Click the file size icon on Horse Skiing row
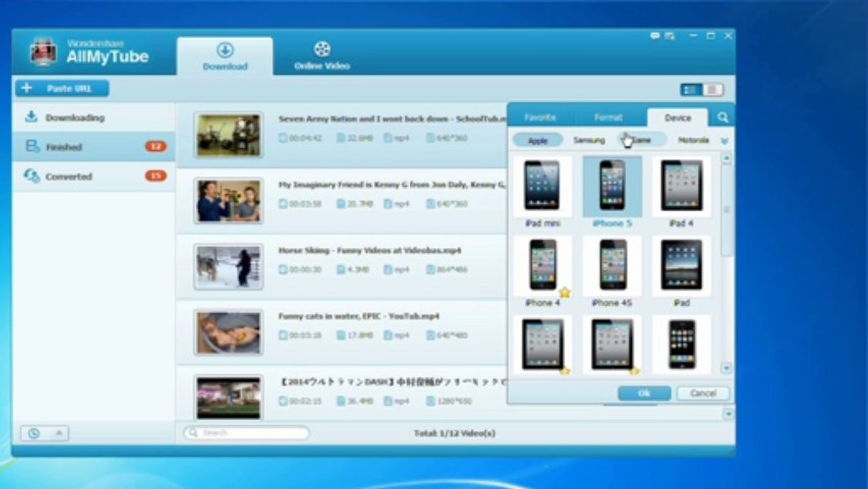 [x=341, y=270]
